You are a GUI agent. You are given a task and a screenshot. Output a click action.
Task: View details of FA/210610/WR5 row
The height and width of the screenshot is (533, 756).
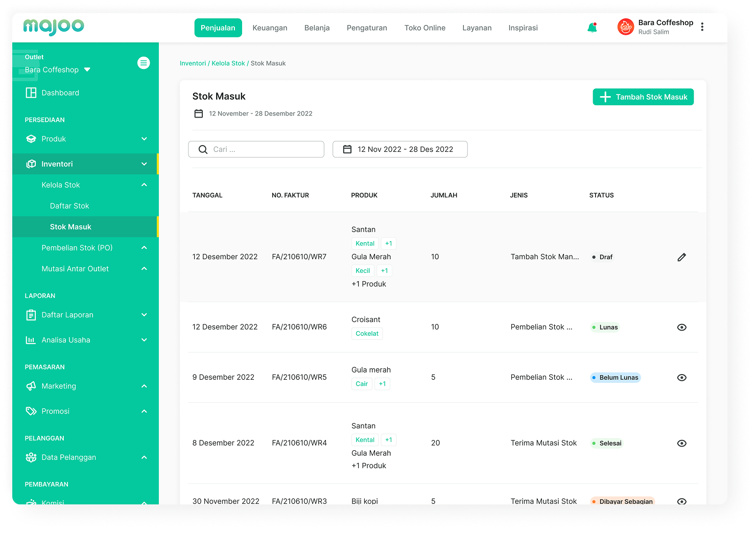click(682, 378)
